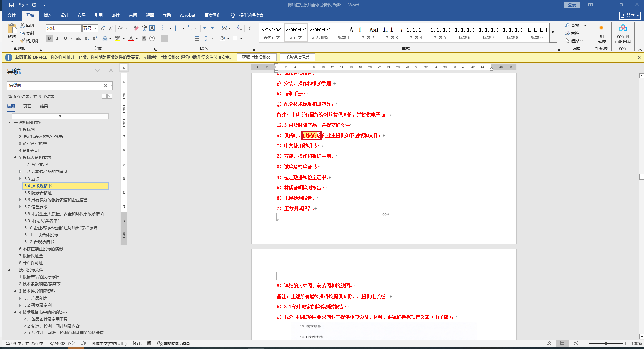This screenshot has width=644, height=349.
Task: Toggle italic formatting
Action: 57,38
